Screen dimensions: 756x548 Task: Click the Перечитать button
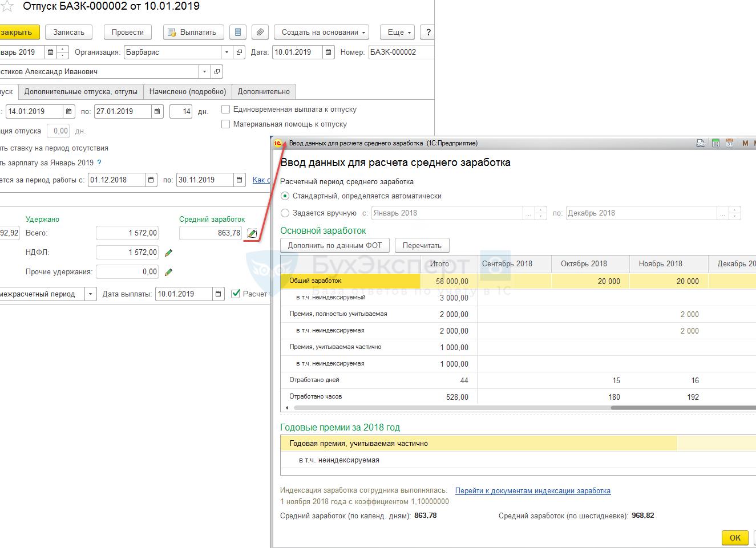coord(422,246)
